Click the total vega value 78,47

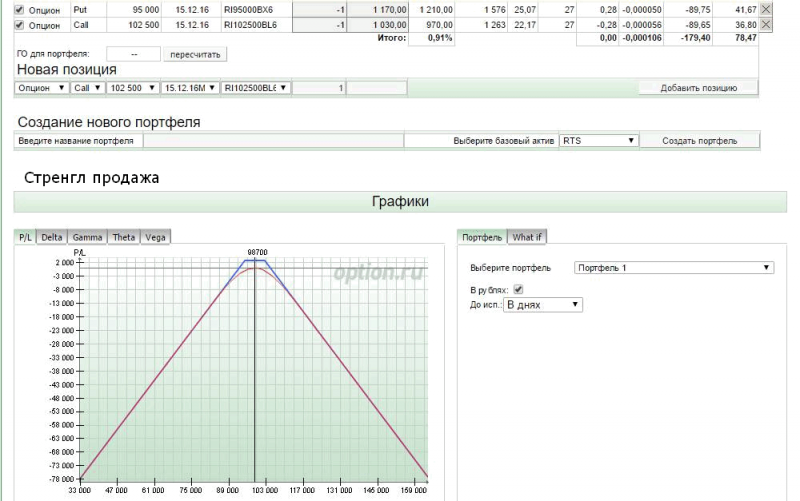(x=746, y=38)
